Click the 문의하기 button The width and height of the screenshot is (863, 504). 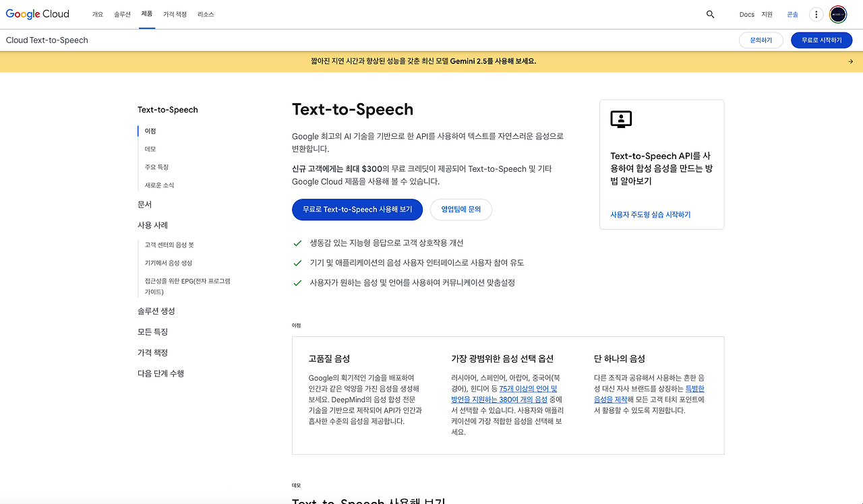(x=761, y=40)
